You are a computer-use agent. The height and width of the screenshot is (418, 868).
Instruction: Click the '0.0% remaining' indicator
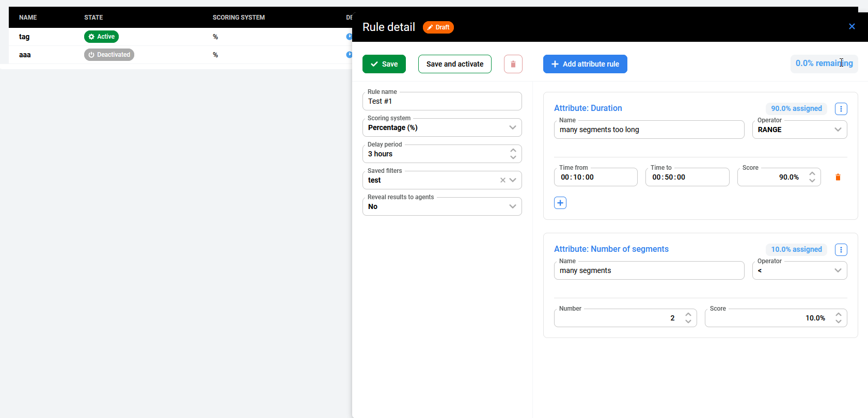(824, 63)
